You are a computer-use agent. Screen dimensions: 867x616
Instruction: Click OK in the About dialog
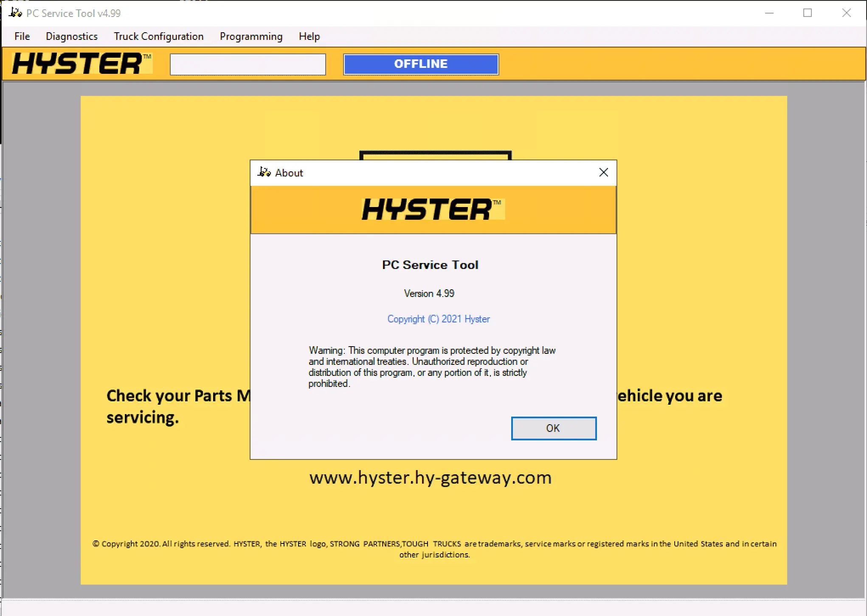(x=554, y=428)
